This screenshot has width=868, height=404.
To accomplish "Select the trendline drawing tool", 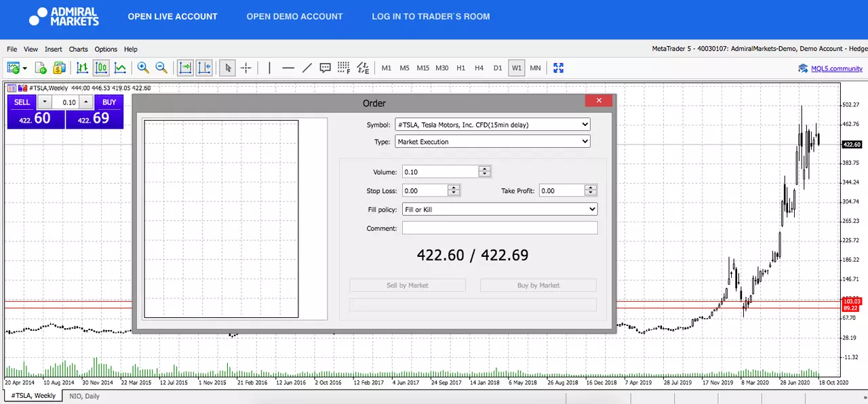I will [307, 68].
